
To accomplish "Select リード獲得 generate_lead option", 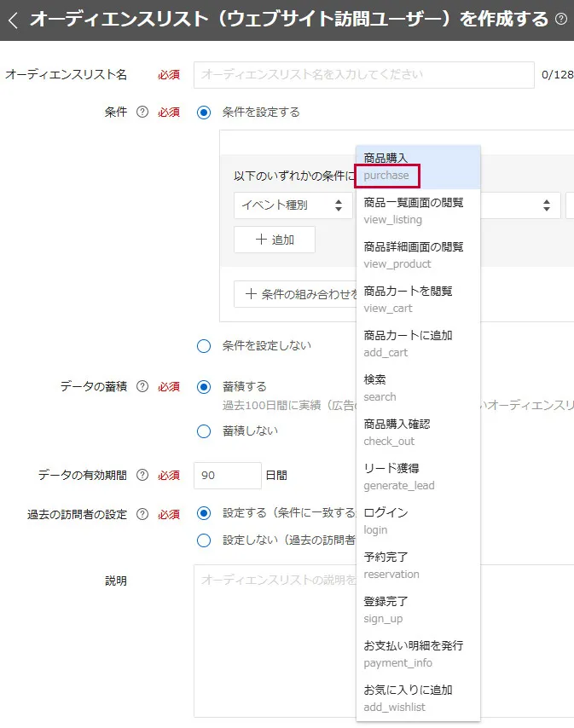I will pos(417,477).
